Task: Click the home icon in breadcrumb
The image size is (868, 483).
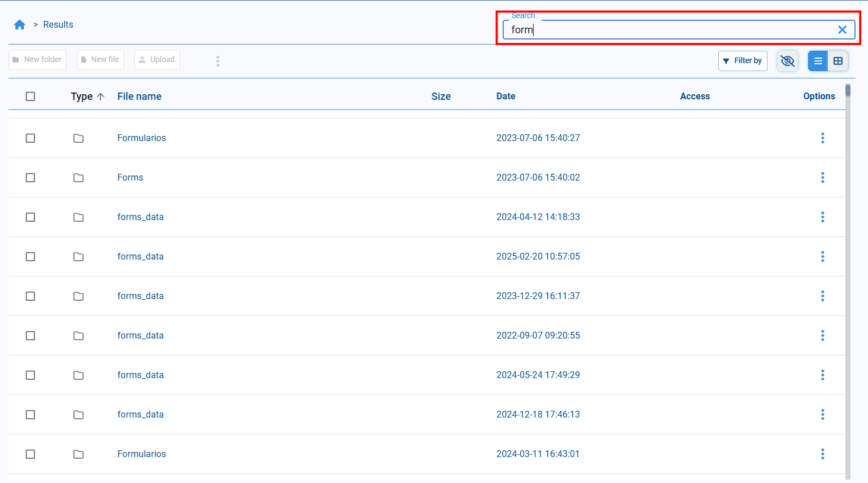Action: click(20, 25)
